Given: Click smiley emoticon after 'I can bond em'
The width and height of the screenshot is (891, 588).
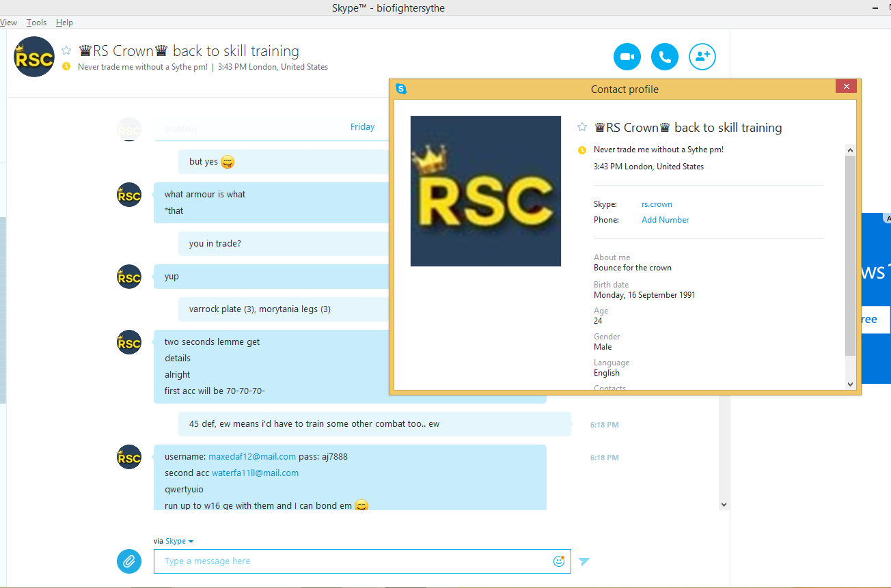Looking at the screenshot, I should 362,506.
